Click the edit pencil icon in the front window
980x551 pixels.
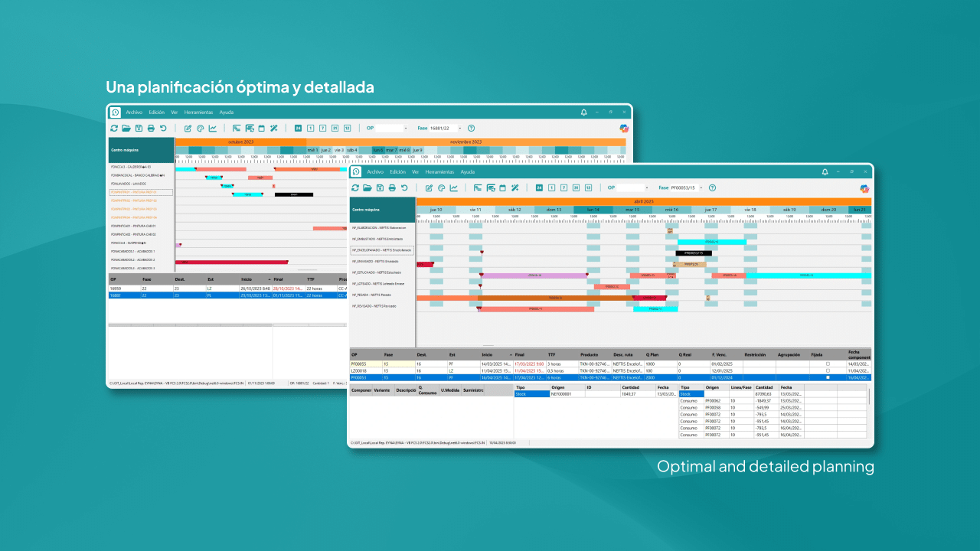point(430,187)
